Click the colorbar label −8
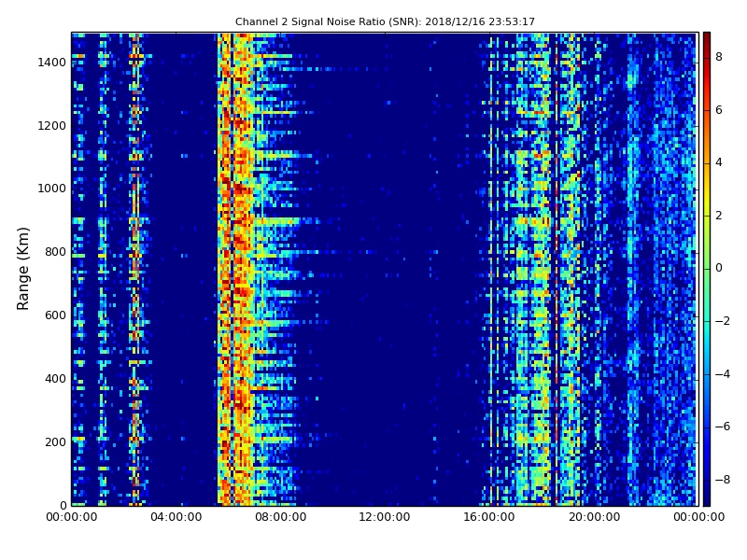 (723, 480)
